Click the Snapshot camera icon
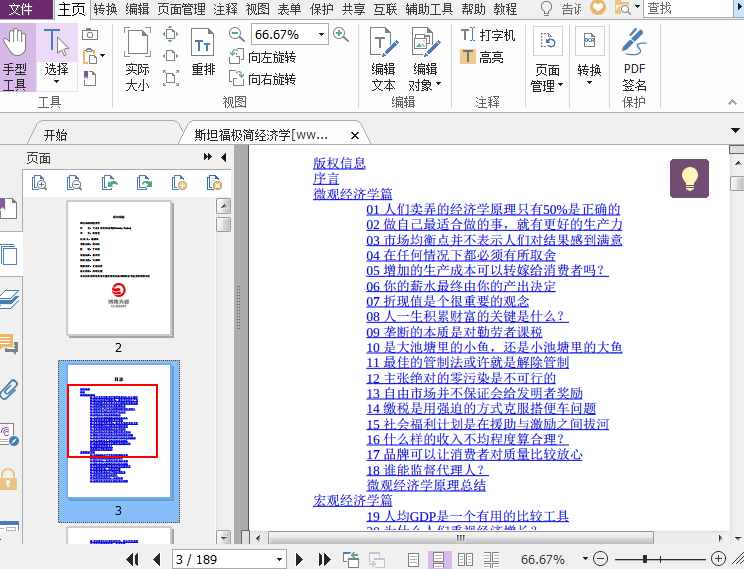The height and width of the screenshot is (569, 744). [90, 35]
